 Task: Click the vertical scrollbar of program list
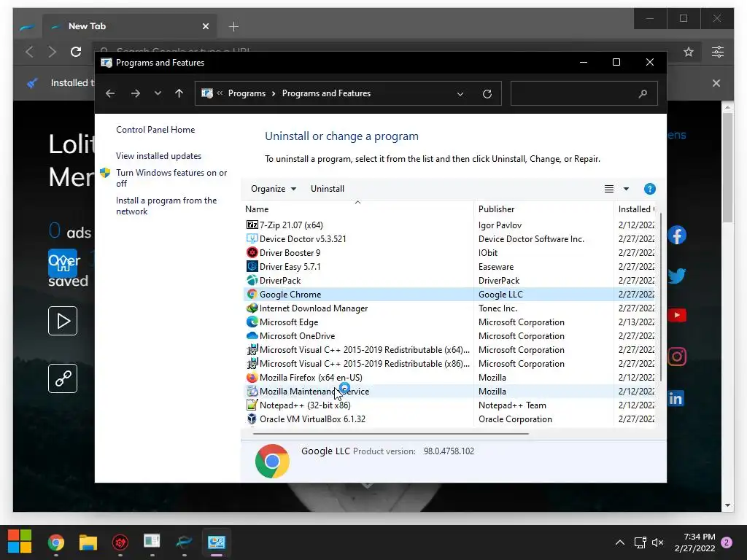(x=660, y=297)
